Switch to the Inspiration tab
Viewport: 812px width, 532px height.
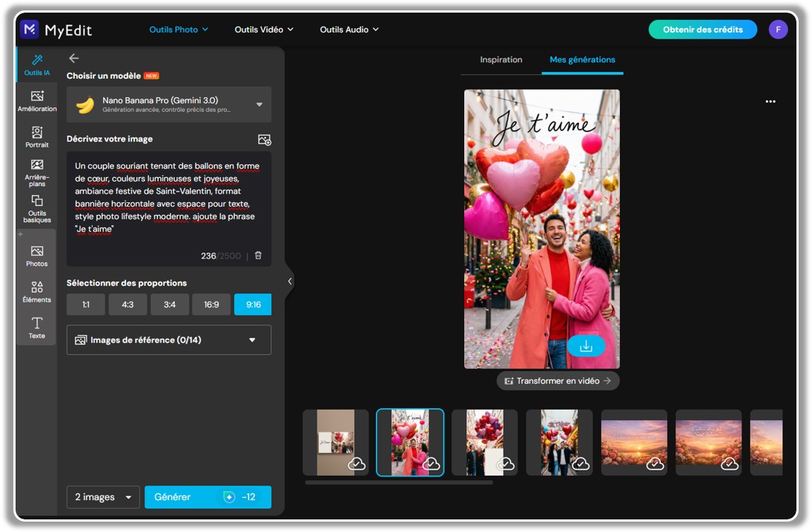point(501,59)
